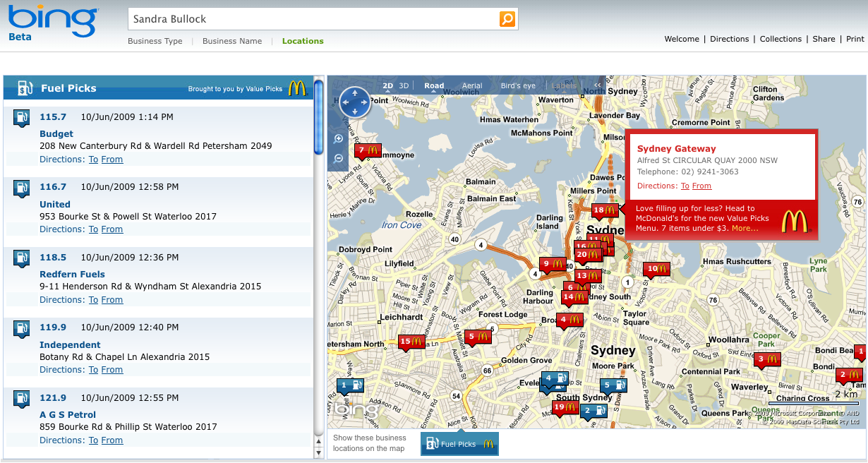Open the Business Type search tab

pyautogui.click(x=155, y=41)
